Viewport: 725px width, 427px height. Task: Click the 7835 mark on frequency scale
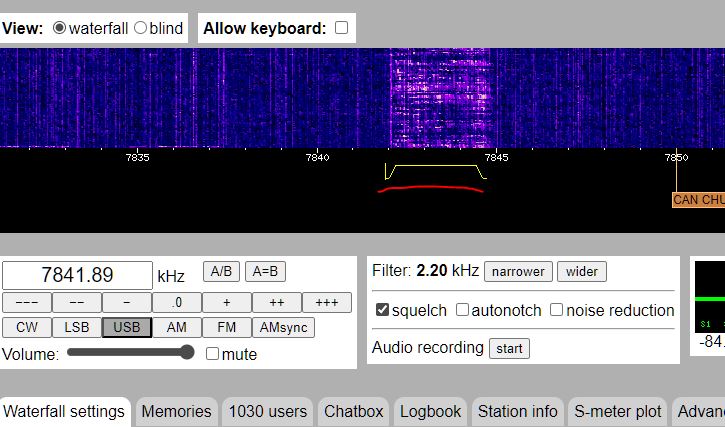138,158
